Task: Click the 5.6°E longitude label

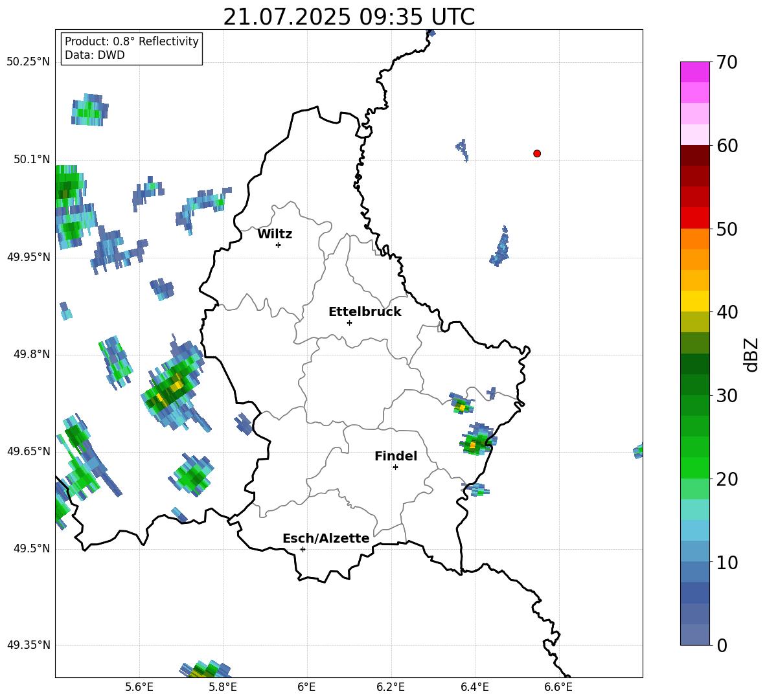Action: coord(139,687)
